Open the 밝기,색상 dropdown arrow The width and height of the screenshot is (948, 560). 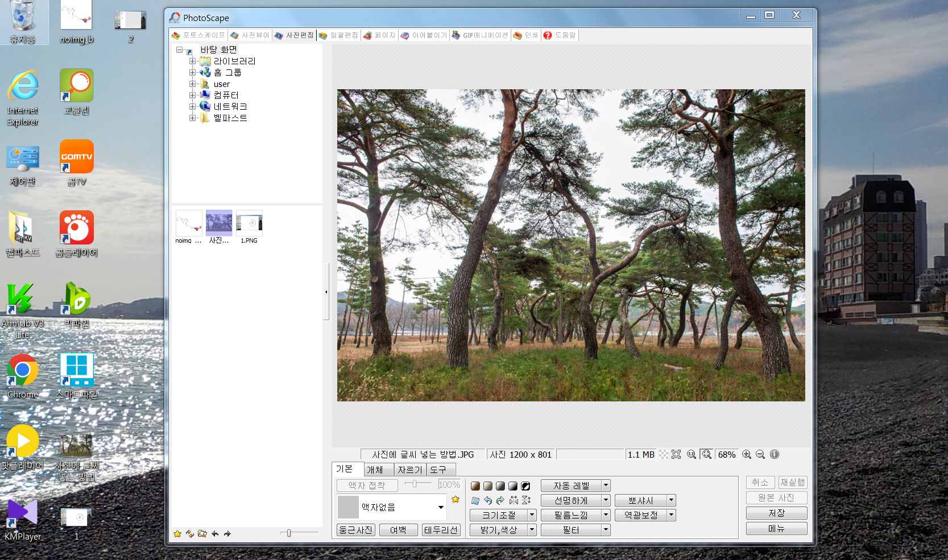point(532,530)
